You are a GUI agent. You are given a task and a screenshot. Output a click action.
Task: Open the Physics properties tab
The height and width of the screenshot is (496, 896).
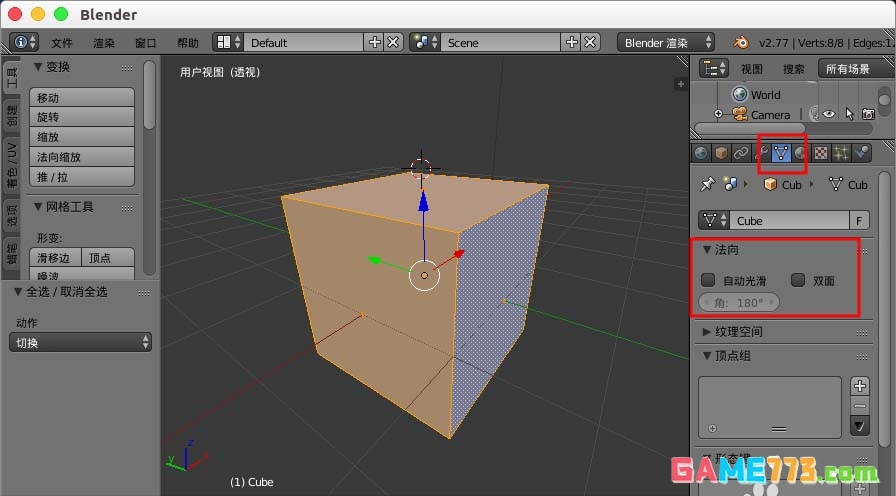pos(862,153)
